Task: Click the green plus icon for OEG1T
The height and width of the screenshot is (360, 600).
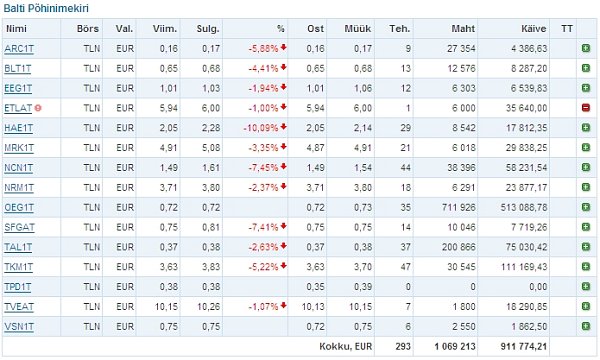Action: click(585, 207)
